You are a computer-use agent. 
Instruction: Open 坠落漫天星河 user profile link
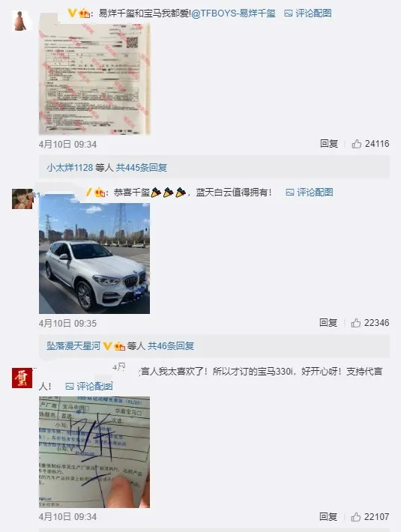tap(73, 346)
